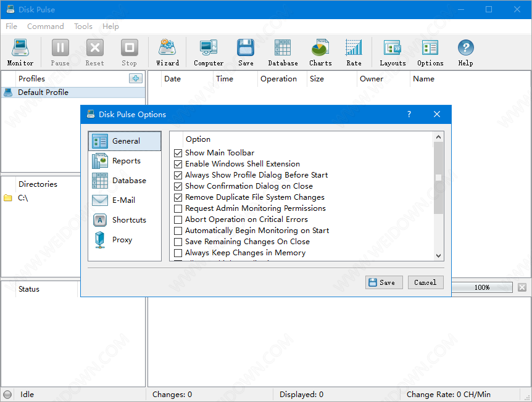
Task: Select the Proxy options category
Action: (125, 240)
